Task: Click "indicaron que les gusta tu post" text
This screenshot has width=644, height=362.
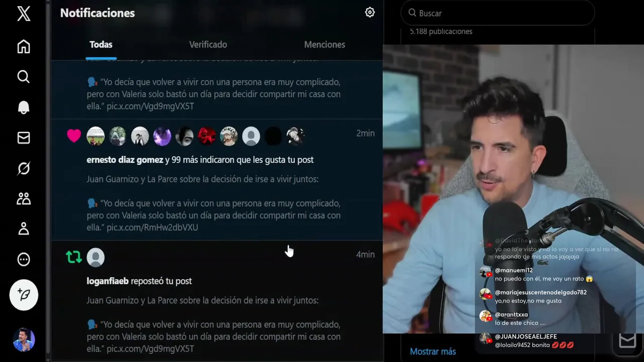Action: click(x=257, y=160)
